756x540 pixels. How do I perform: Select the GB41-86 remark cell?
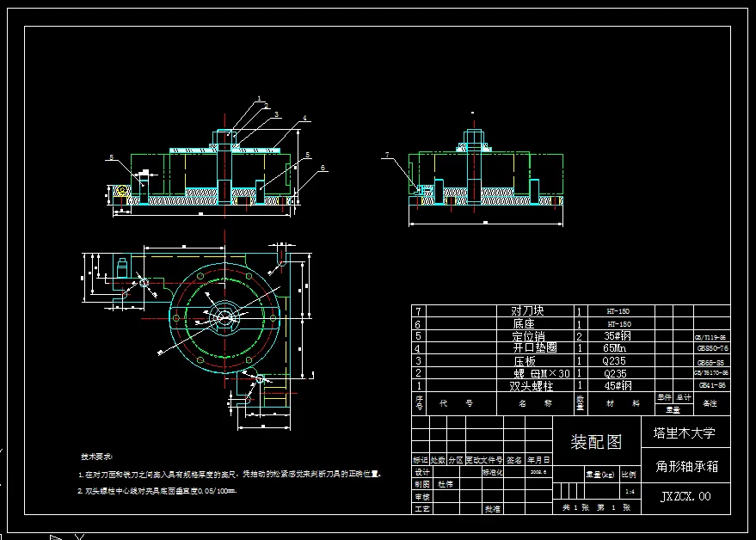pyautogui.click(x=712, y=385)
